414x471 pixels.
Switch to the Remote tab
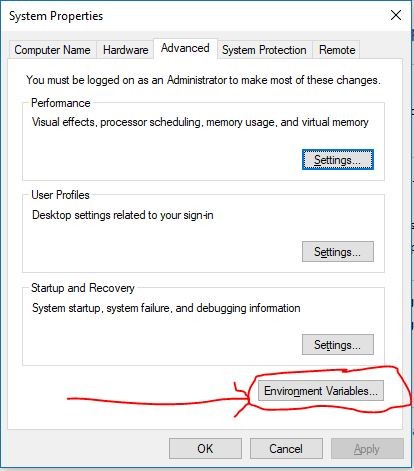click(337, 50)
